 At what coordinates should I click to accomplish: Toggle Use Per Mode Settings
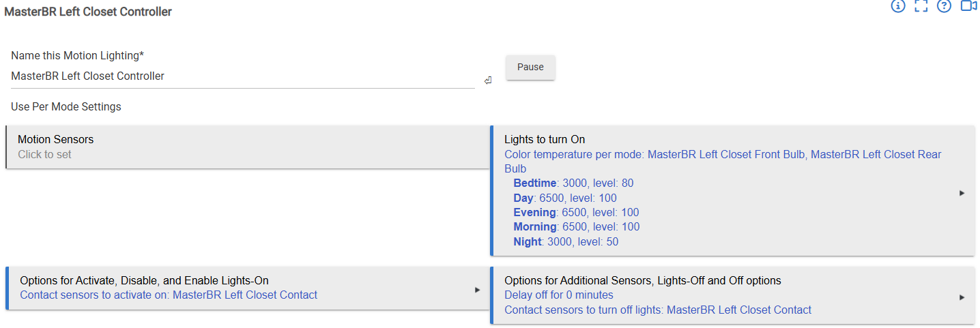(x=66, y=107)
